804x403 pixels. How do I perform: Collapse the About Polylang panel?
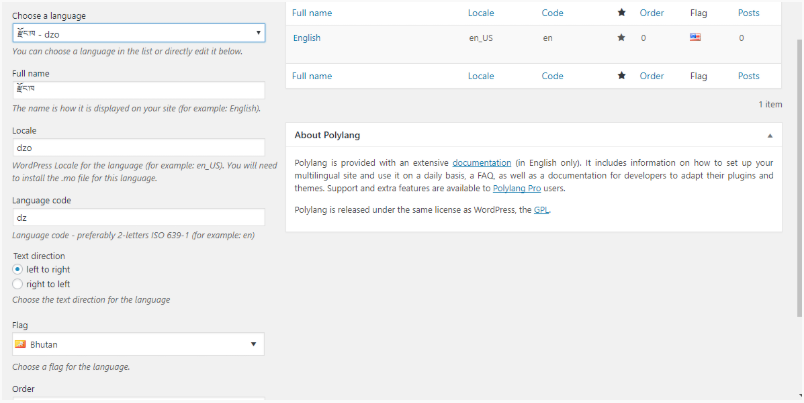click(770, 135)
